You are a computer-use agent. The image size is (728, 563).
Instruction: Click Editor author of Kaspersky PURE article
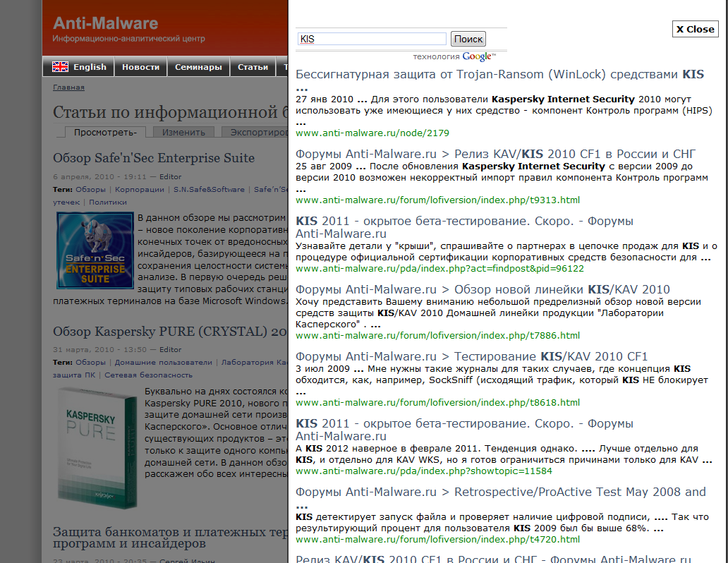tap(171, 349)
